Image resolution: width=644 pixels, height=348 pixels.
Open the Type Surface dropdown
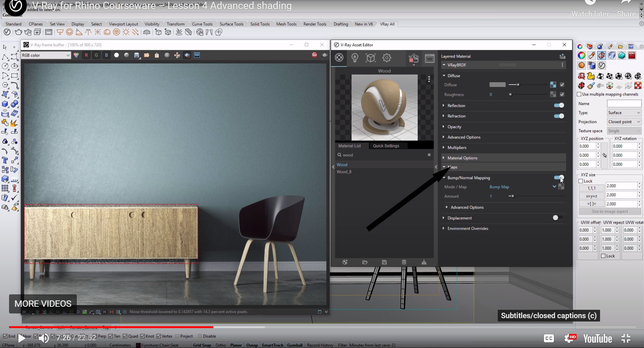click(624, 113)
